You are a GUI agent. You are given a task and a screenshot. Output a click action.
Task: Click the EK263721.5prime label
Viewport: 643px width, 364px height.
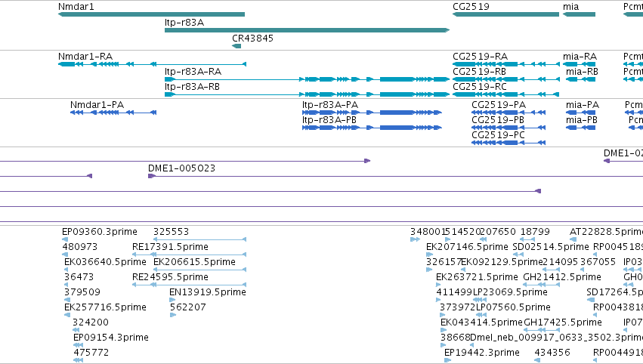(478, 277)
